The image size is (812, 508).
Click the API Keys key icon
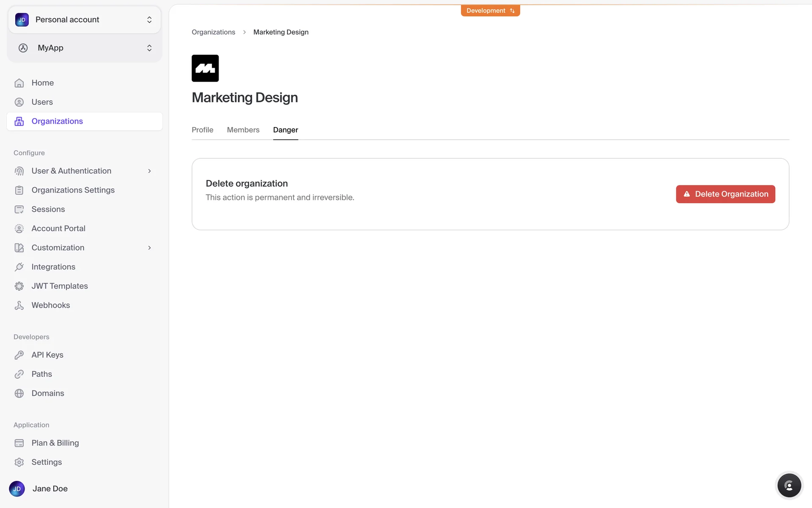pos(19,355)
